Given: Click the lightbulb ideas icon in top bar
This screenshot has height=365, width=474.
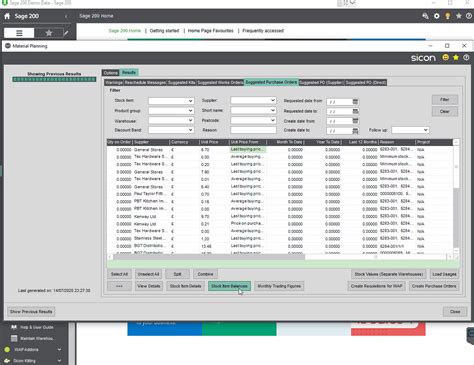Looking at the screenshot, I should (448, 16).
